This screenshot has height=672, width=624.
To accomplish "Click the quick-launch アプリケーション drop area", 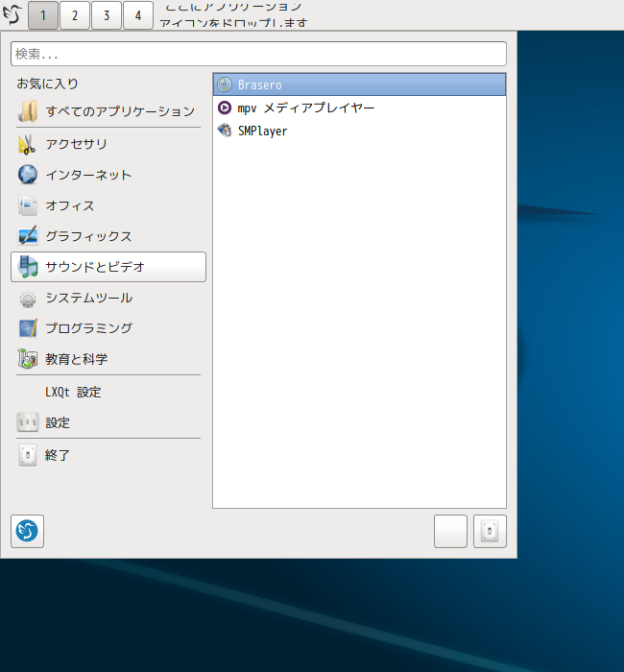I will 233,15.
